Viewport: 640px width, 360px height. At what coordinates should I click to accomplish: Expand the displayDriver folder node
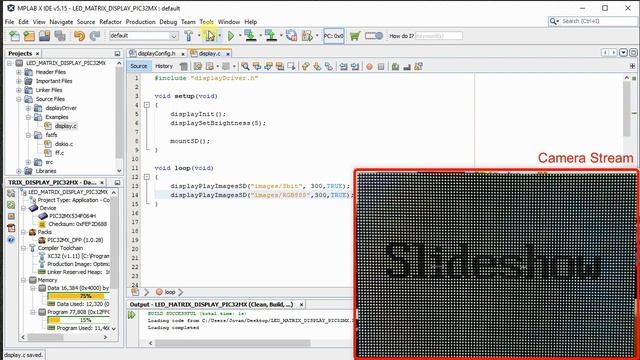pos(28,108)
